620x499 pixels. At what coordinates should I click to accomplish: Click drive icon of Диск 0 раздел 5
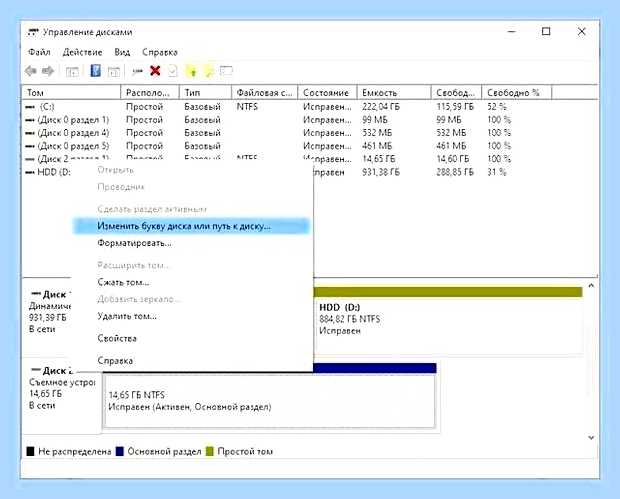(x=30, y=146)
